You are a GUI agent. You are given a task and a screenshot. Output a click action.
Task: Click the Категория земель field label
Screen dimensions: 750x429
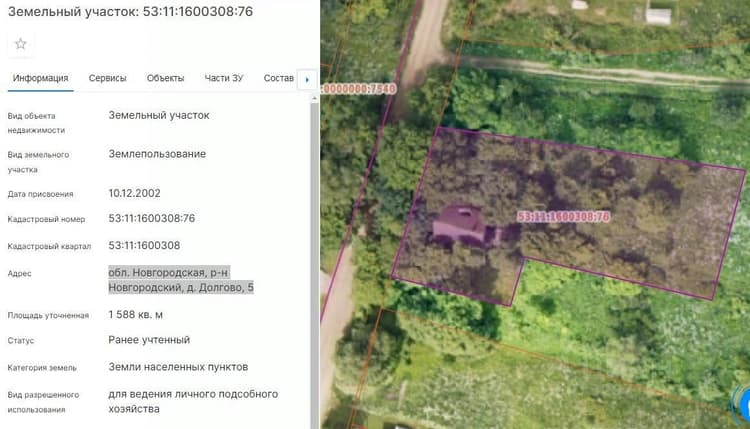42,368
